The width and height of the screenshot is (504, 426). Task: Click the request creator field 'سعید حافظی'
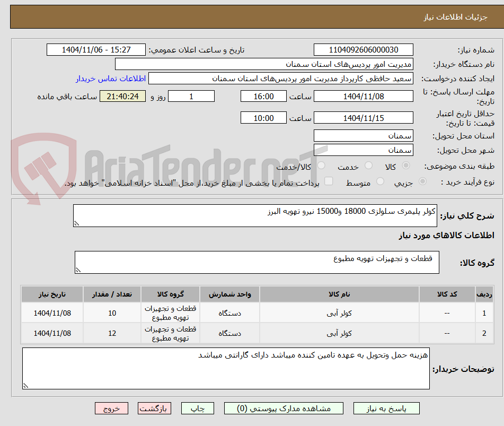280,79
